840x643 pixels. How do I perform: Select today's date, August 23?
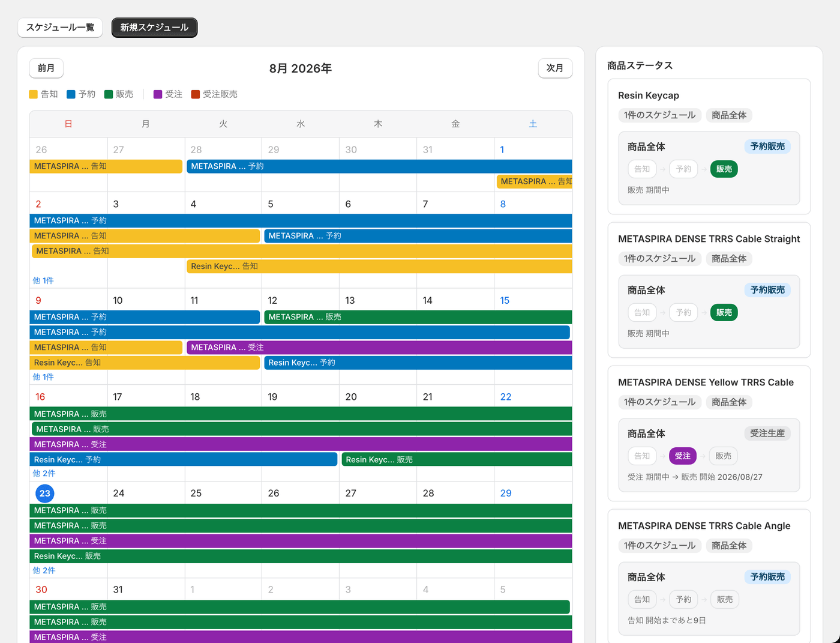pyautogui.click(x=45, y=494)
